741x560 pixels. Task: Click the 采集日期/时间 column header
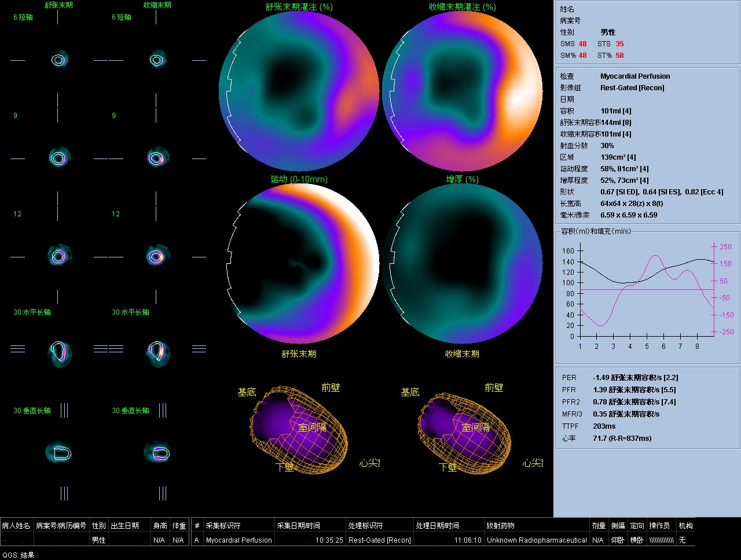[x=298, y=525]
